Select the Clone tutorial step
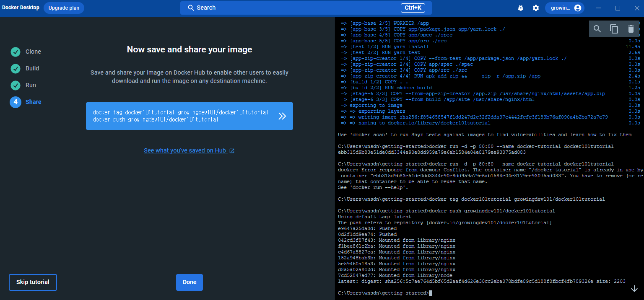644x300 pixels. click(33, 52)
